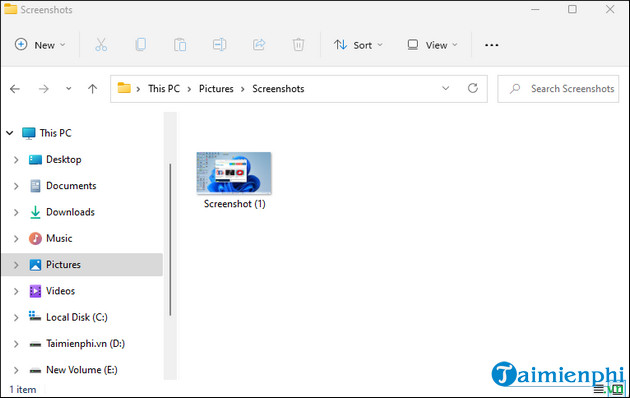Click the Downloads arrow icon

pyautogui.click(x=35, y=212)
